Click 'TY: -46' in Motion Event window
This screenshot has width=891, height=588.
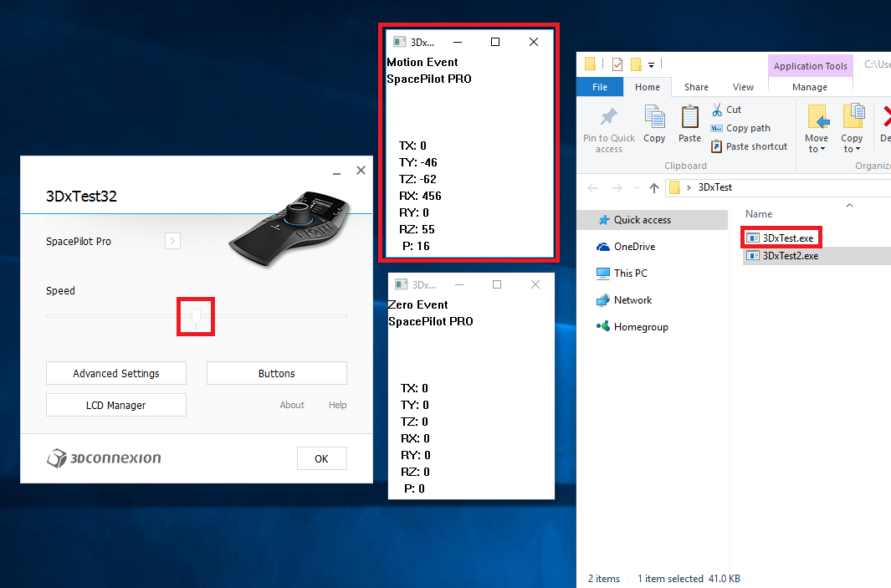pos(417,162)
